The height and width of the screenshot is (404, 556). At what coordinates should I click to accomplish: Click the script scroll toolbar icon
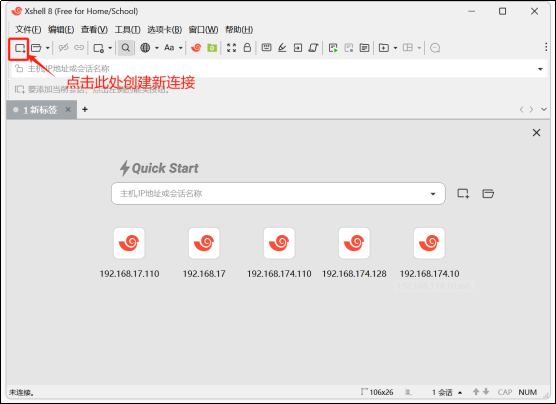[313, 48]
